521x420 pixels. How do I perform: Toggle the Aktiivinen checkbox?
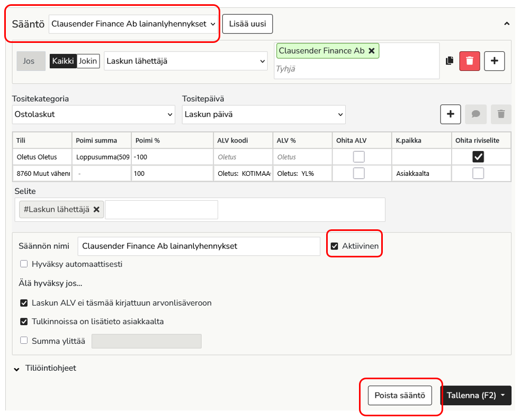coord(335,246)
